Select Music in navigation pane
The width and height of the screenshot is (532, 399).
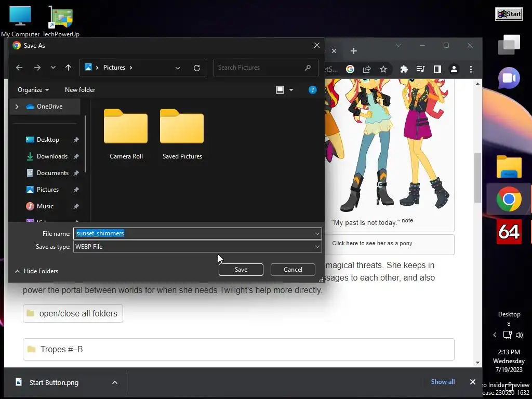tap(45, 206)
